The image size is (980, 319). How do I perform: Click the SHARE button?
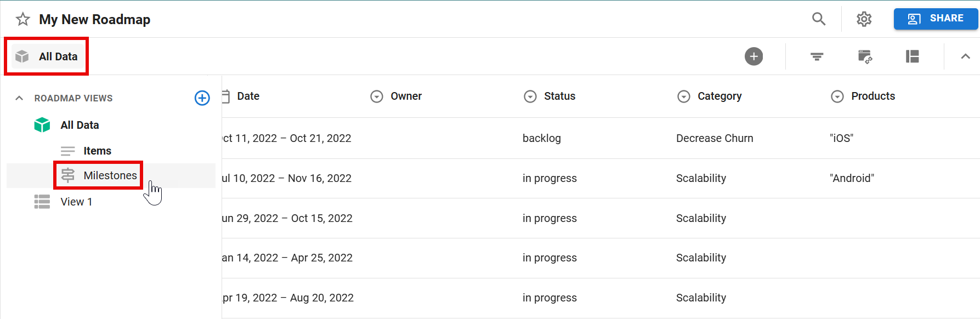tap(936, 18)
